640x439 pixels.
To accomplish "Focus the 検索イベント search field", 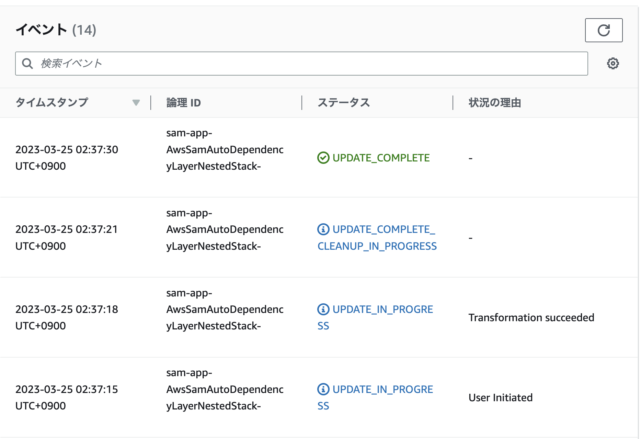I will (302, 64).
